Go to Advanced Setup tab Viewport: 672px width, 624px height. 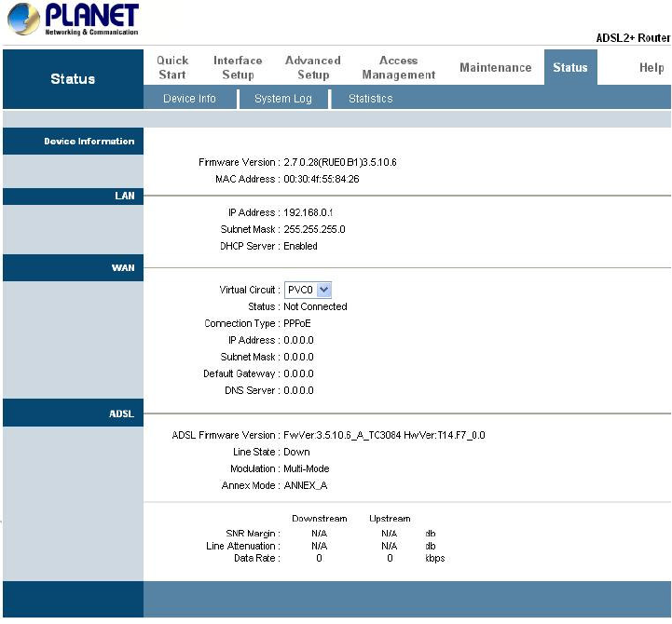pos(313,67)
